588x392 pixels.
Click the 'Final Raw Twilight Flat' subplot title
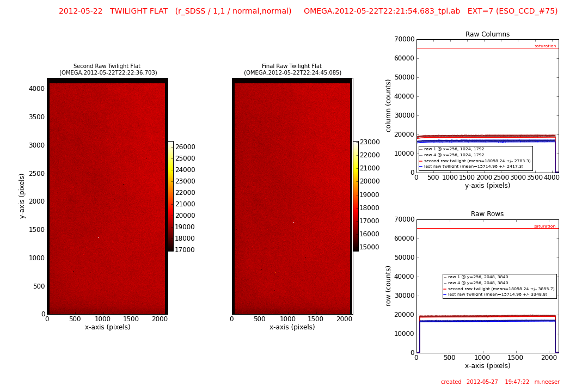click(x=292, y=66)
